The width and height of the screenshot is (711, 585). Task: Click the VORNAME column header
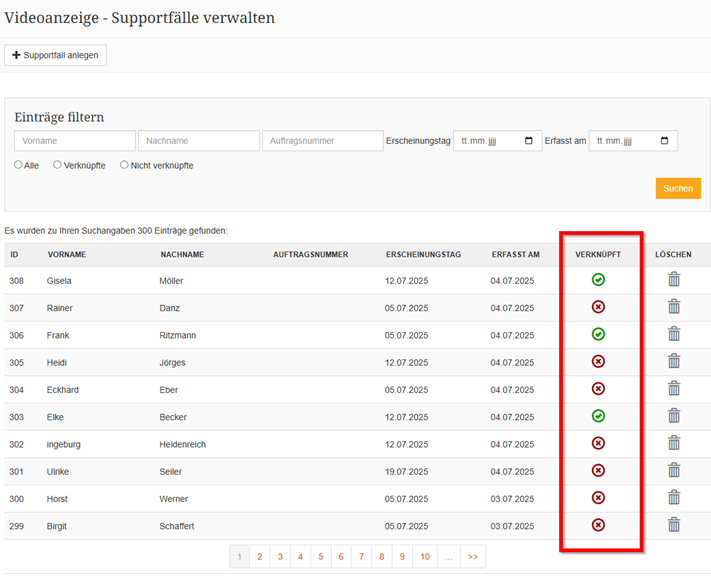(x=67, y=254)
